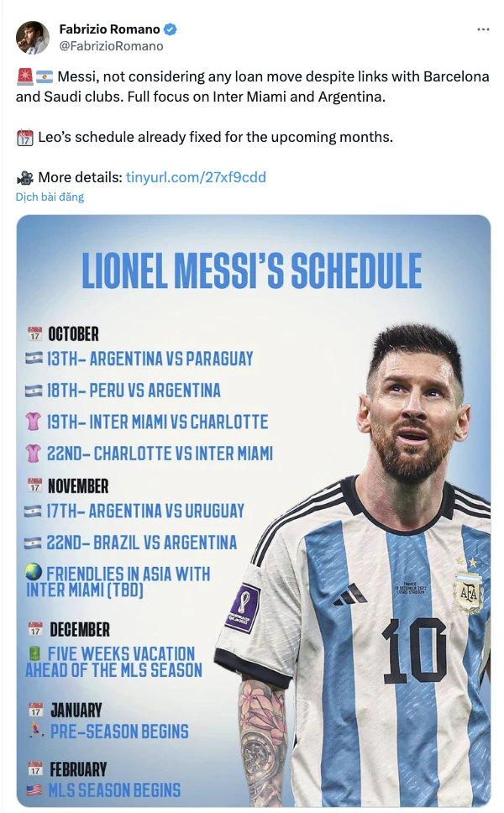
Task: Open the tweet options ellipsis menu
Action: point(484,28)
